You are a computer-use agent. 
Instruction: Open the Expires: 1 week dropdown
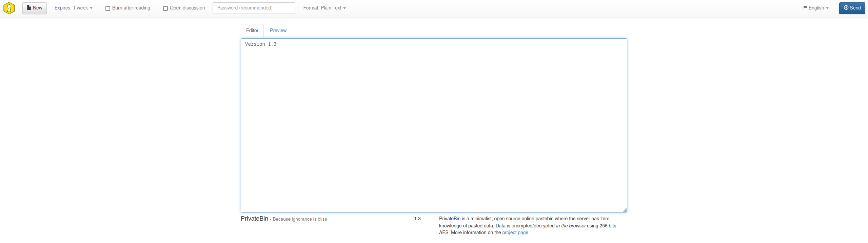pyautogui.click(x=73, y=8)
